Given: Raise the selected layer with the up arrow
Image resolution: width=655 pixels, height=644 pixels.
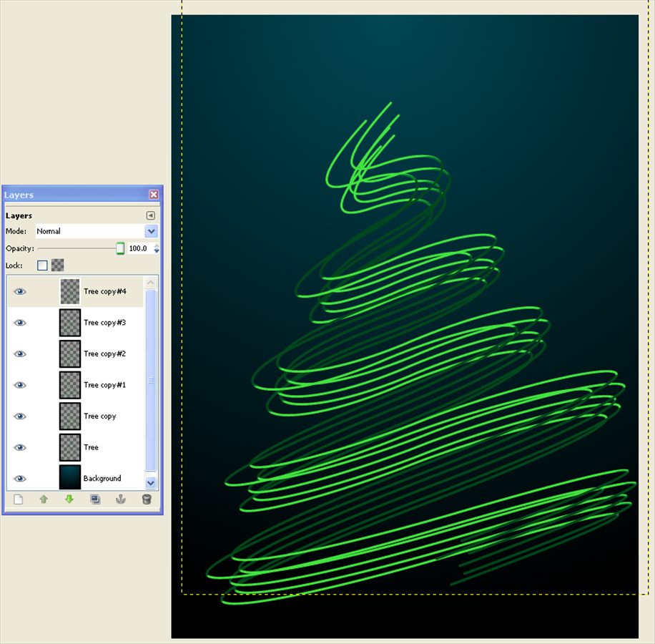Looking at the screenshot, I should pyautogui.click(x=44, y=499).
